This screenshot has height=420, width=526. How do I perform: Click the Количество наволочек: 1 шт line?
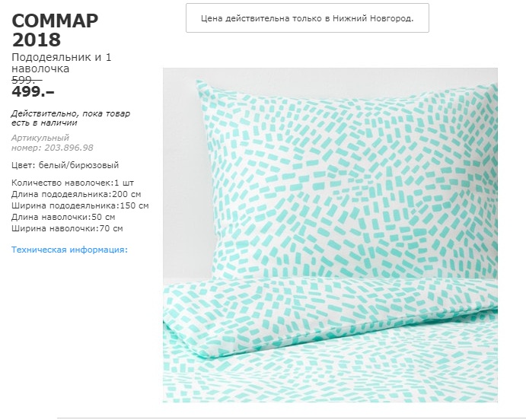point(72,183)
